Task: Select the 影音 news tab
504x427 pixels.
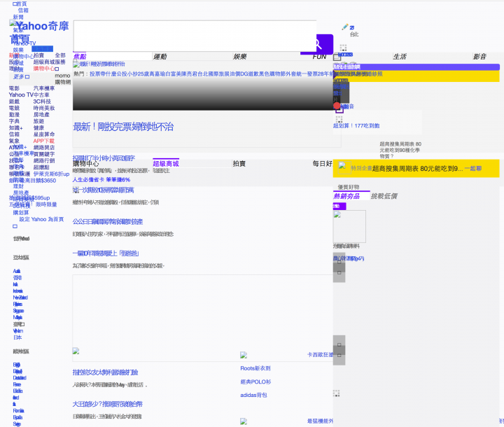Action: pos(479,57)
